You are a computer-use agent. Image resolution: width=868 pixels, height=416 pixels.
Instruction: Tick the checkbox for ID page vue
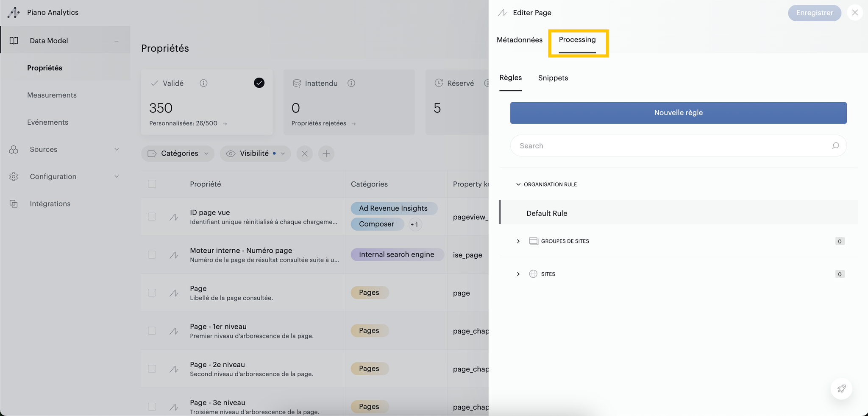(x=152, y=217)
